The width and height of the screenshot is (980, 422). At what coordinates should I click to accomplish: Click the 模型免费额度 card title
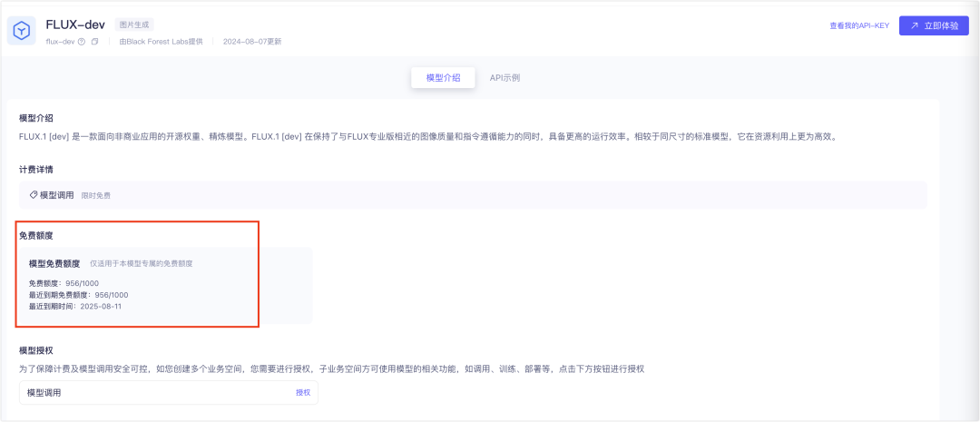tap(54, 264)
